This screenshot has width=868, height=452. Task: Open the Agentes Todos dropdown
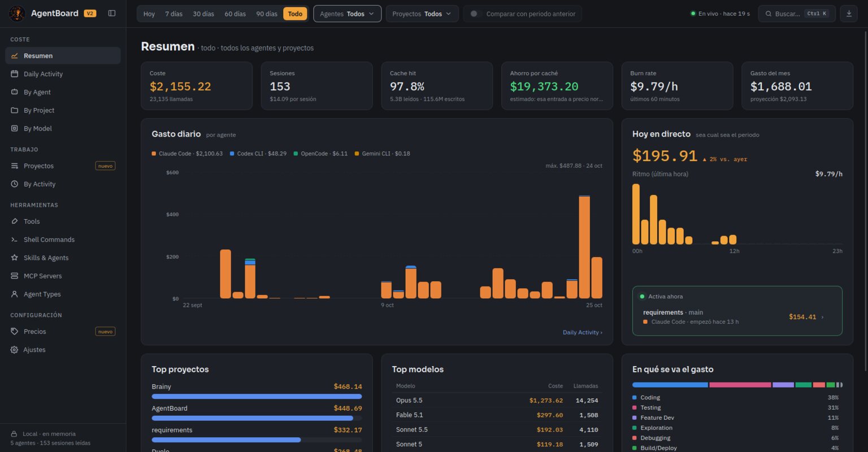[x=348, y=14]
